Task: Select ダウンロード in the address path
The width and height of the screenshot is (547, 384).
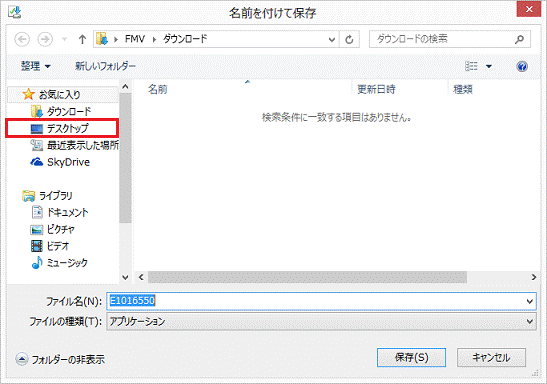Action: tap(185, 39)
